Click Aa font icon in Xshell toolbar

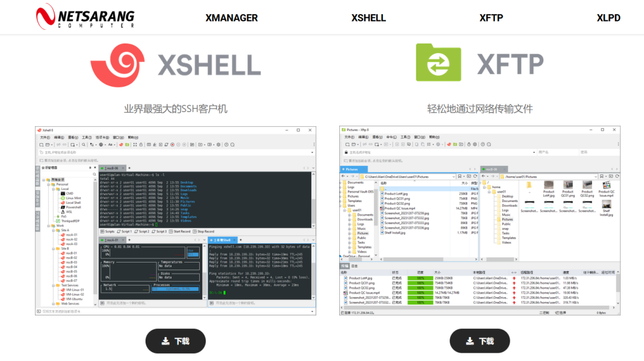(x=110, y=145)
